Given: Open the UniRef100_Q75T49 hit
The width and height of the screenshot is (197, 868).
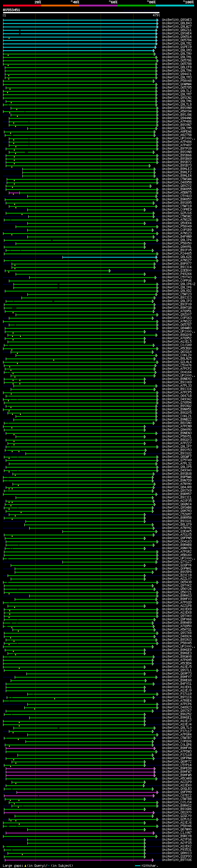Looking at the screenshot, I should click(177, 460).
